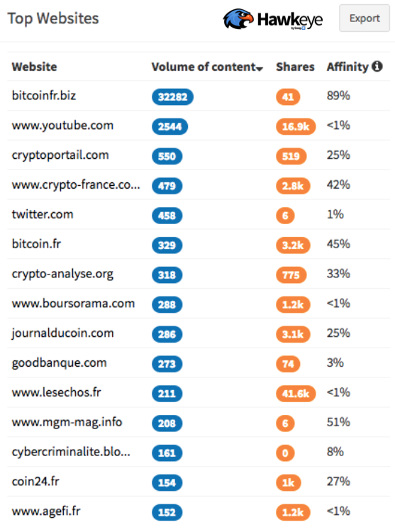395x532 pixels.
Task: Click the Export button
Action: click(365, 18)
